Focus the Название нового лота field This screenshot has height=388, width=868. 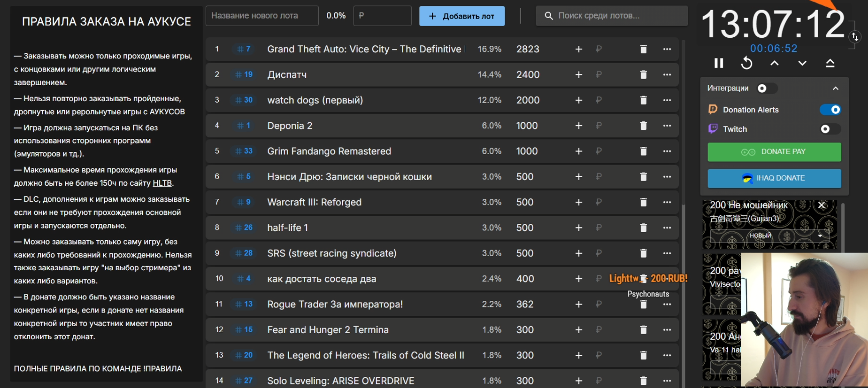(262, 16)
